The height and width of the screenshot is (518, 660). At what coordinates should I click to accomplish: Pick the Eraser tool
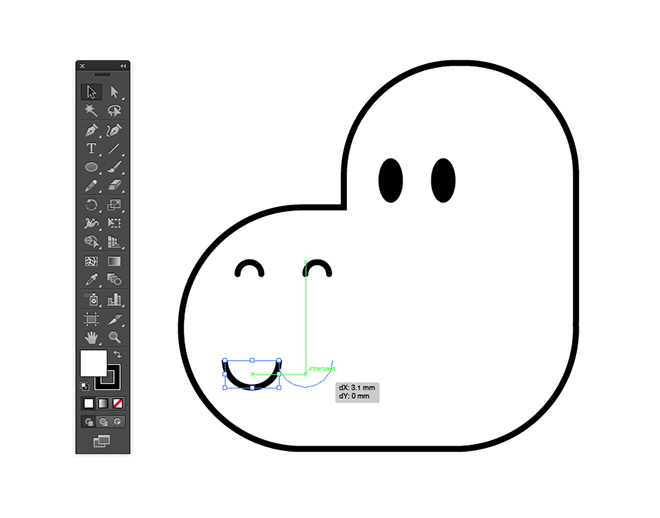[x=114, y=186]
